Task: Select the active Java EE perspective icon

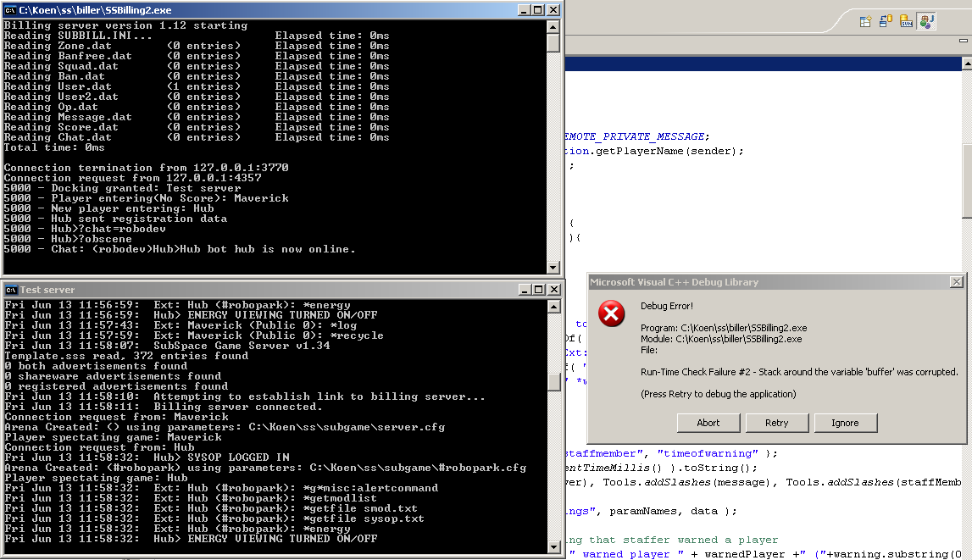Action: [926, 21]
